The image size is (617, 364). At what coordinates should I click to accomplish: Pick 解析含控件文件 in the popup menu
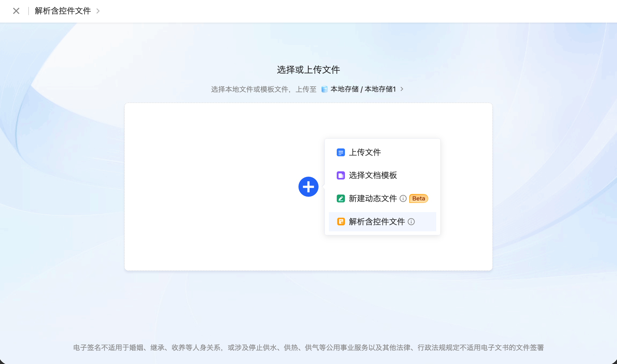[x=377, y=222]
